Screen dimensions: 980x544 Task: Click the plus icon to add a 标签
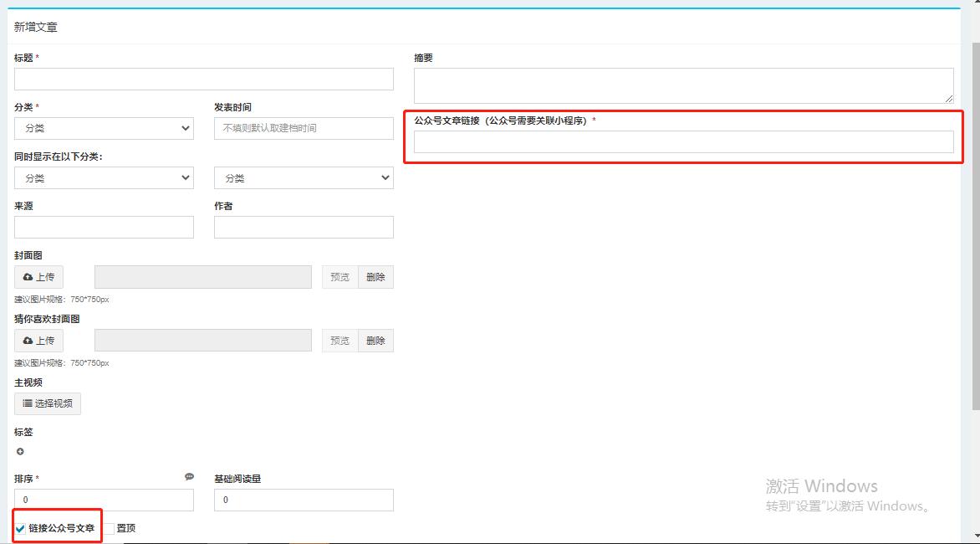(19, 451)
